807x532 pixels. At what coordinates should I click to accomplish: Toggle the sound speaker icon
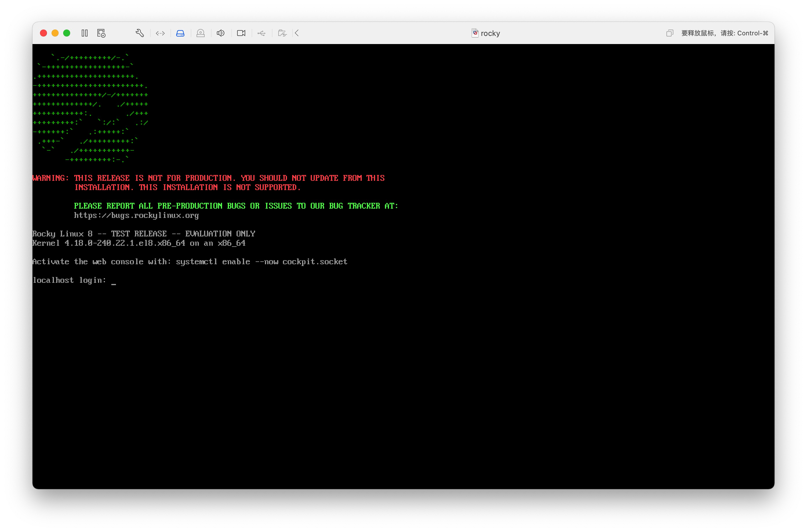pos(221,33)
